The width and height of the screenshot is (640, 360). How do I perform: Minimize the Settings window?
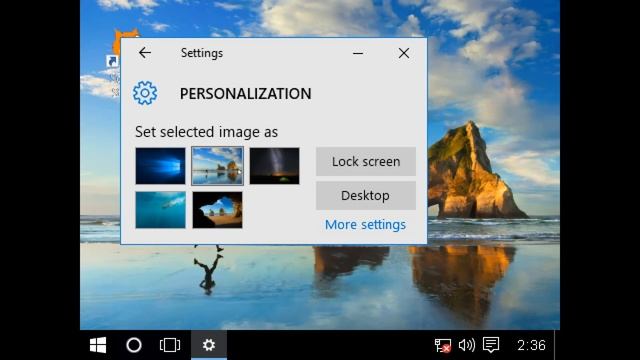(358, 53)
